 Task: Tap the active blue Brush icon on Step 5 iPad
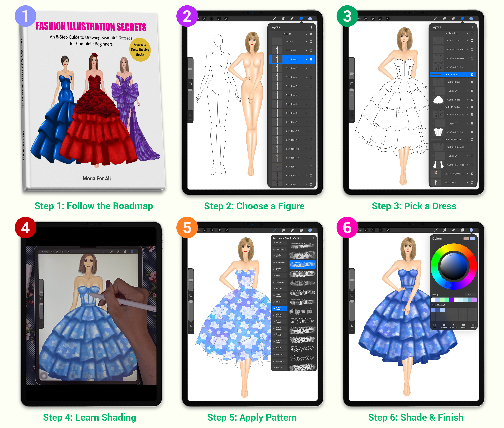pyautogui.click(x=274, y=230)
